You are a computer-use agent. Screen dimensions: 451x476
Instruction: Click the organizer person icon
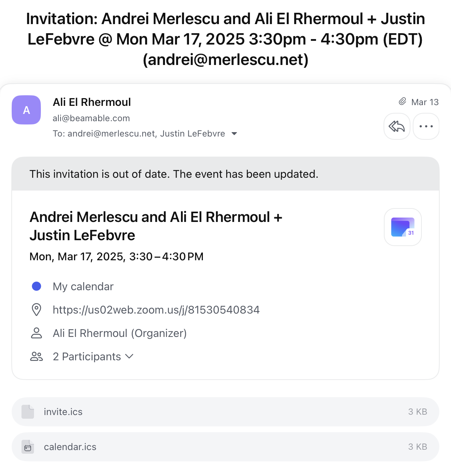[x=36, y=333]
